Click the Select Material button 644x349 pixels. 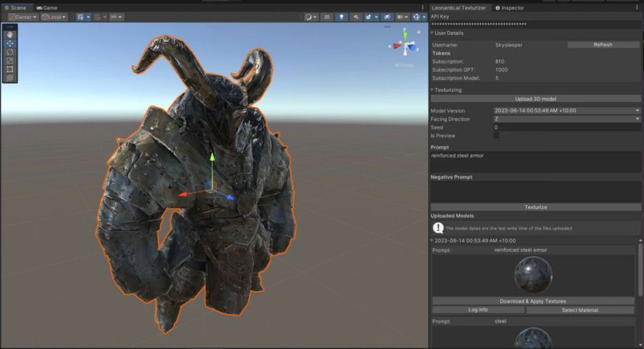click(x=580, y=310)
